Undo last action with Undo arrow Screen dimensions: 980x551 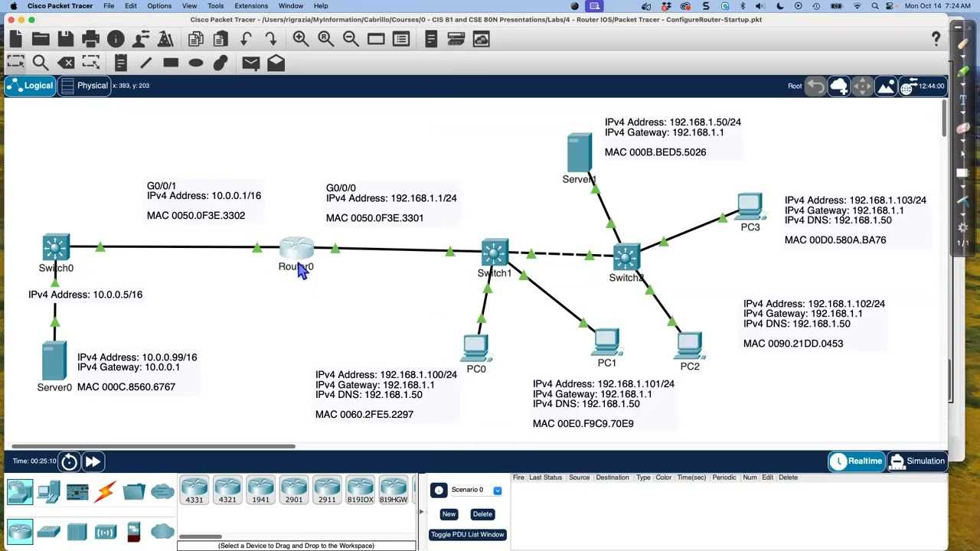click(246, 39)
